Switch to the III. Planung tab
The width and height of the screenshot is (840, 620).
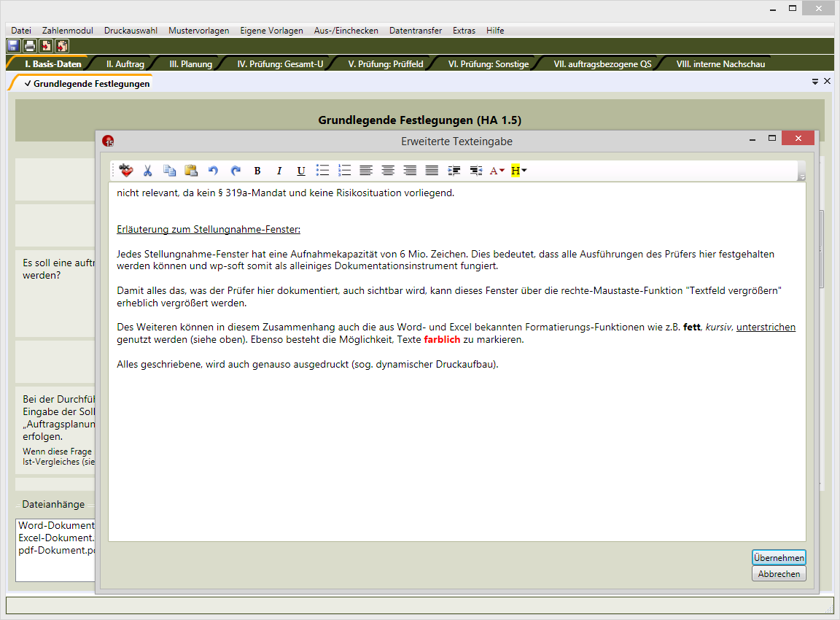tap(190, 64)
